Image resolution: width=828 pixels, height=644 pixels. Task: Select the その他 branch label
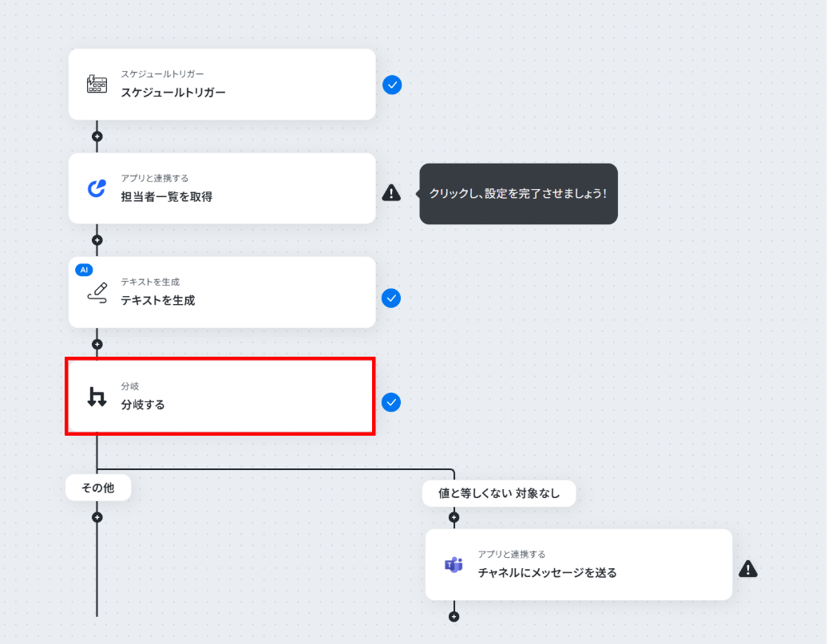point(98,488)
